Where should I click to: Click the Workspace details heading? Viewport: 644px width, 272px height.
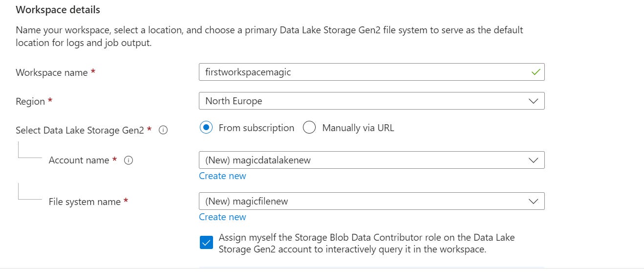58,10
